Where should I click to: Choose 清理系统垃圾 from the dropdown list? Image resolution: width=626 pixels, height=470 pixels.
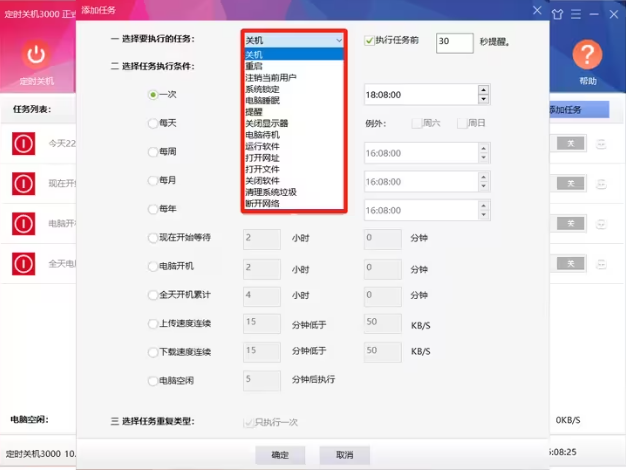(294, 192)
